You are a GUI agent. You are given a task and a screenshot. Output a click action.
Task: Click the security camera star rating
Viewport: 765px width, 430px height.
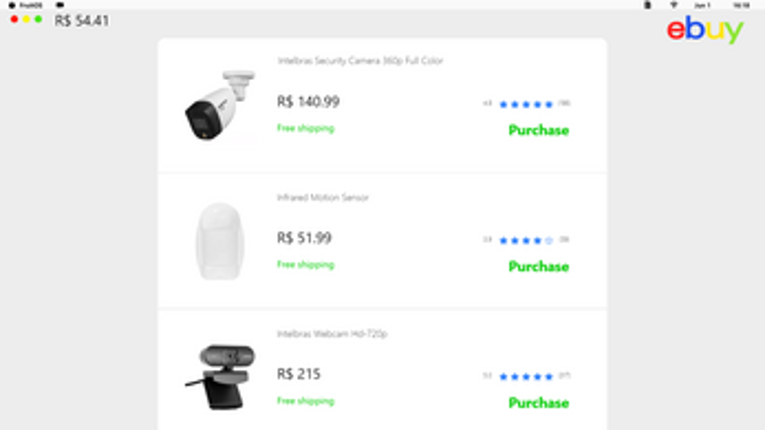[x=526, y=104]
